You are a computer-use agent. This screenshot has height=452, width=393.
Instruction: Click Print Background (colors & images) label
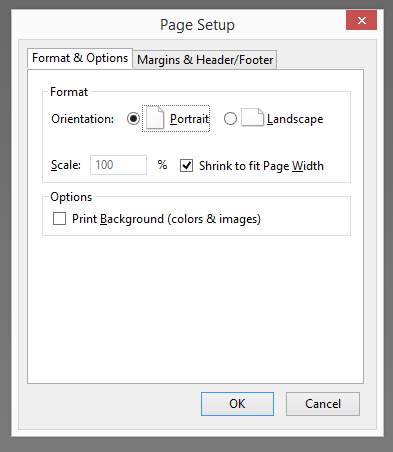point(166,219)
